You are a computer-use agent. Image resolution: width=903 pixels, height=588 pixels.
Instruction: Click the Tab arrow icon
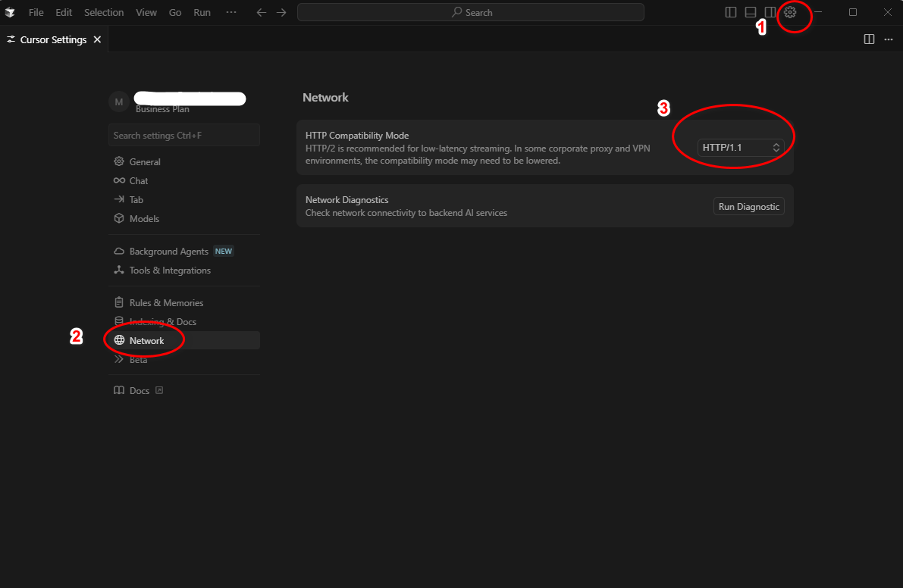(x=119, y=199)
